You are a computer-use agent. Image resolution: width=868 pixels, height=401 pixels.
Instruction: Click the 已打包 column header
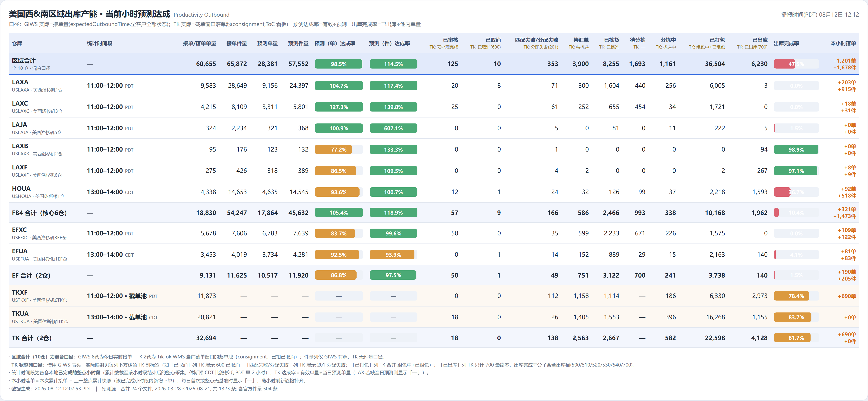click(x=717, y=40)
